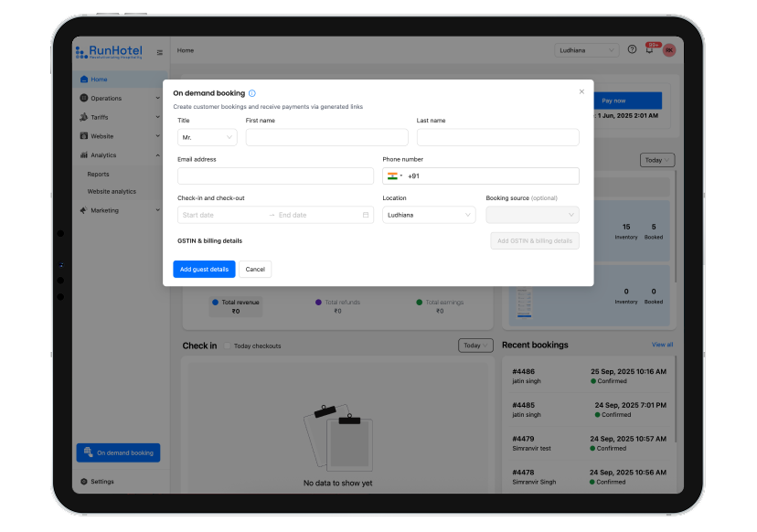This screenshot has width=757, height=532.
Task: Collapse the sidebar menu toggle icon
Action: (160, 52)
